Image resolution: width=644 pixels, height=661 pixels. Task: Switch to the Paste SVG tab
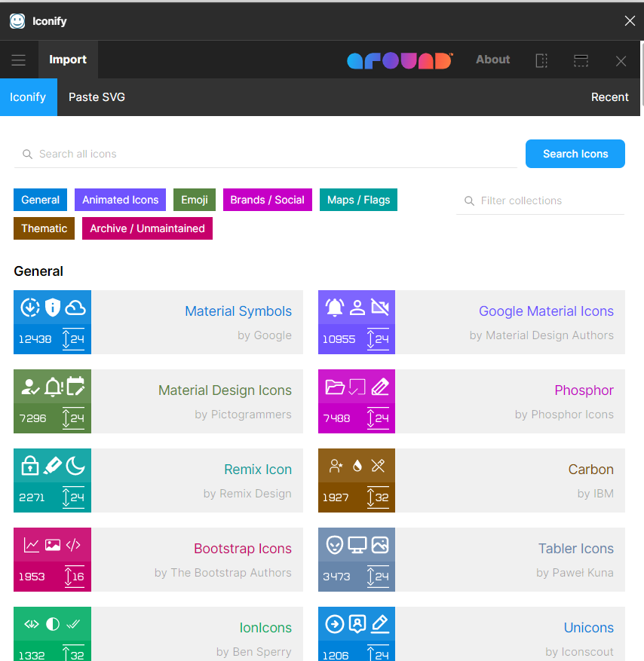point(97,97)
